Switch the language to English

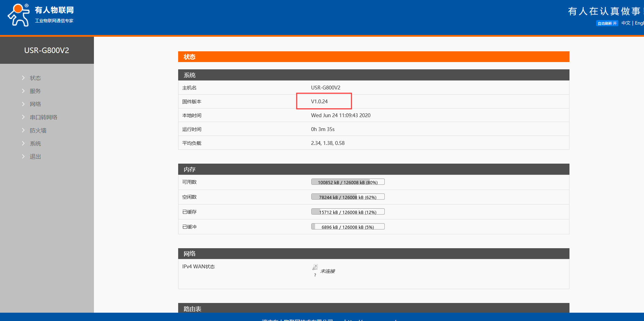(x=639, y=23)
